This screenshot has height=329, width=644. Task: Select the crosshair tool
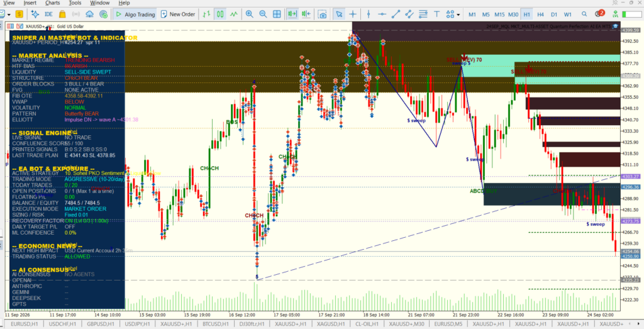coord(353,14)
